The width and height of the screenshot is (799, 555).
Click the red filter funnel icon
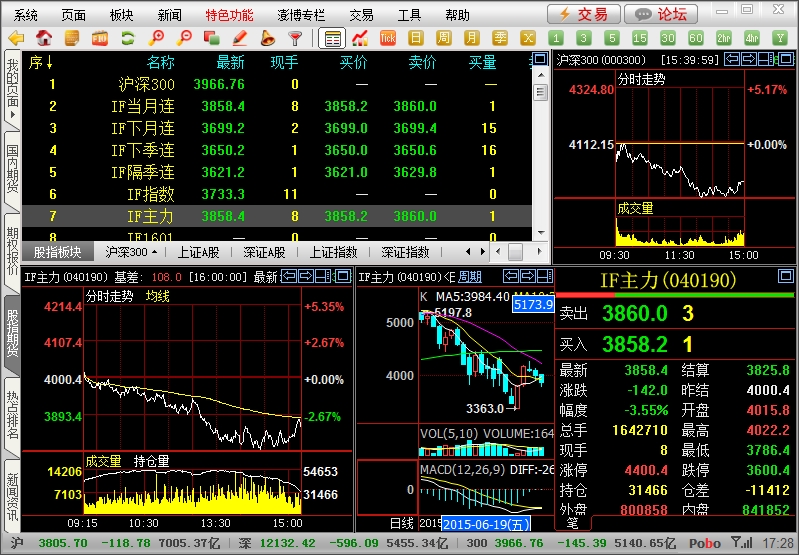click(295, 38)
